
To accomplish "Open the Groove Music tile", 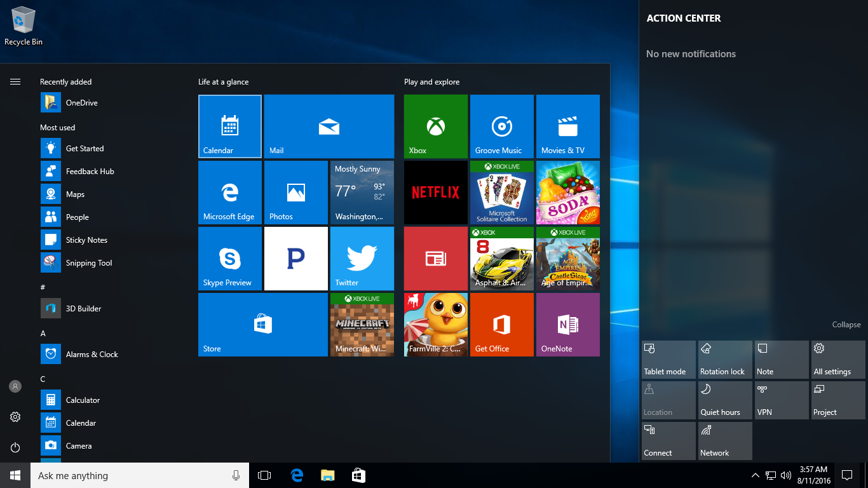I will [x=501, y=126].
